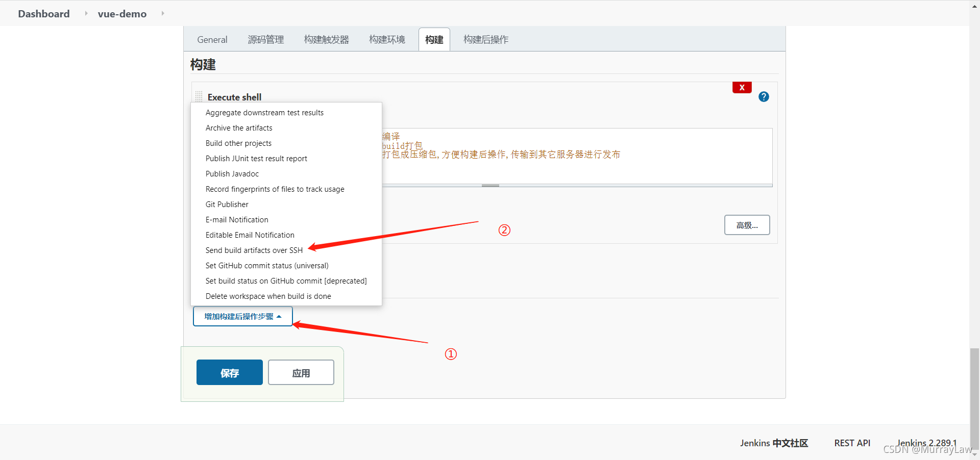
Task: Delete the Execute shell build step
Action: pyautogui.click(x=742, y=87)
